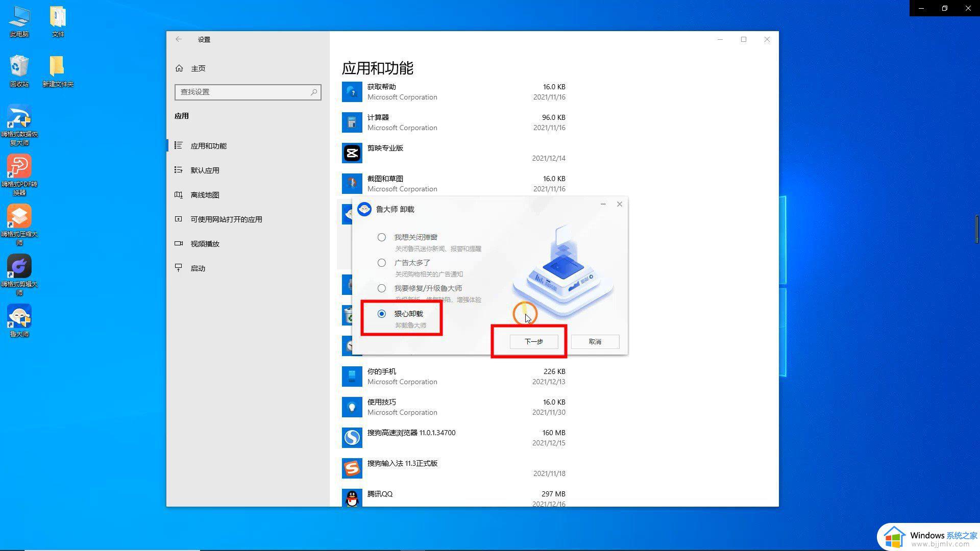This screenshot has width=980, height=551.
Task: Go to 默认应用 in sidebar
Action: 205,170
